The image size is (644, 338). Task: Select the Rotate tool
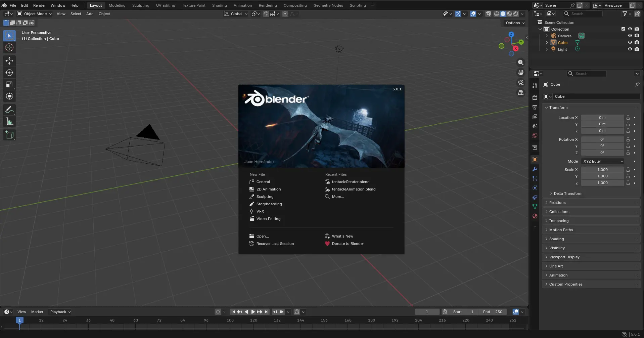tap(9, 73)
